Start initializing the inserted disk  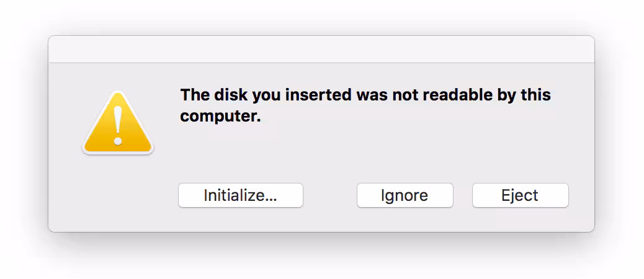tap(240, 195)
